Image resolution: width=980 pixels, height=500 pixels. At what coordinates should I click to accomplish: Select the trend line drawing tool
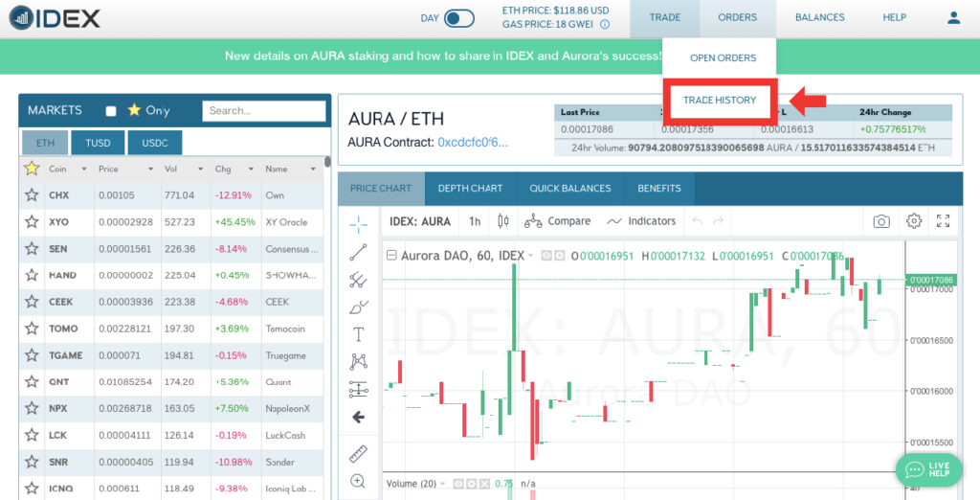pyautogui.click(x=358, y=252)
